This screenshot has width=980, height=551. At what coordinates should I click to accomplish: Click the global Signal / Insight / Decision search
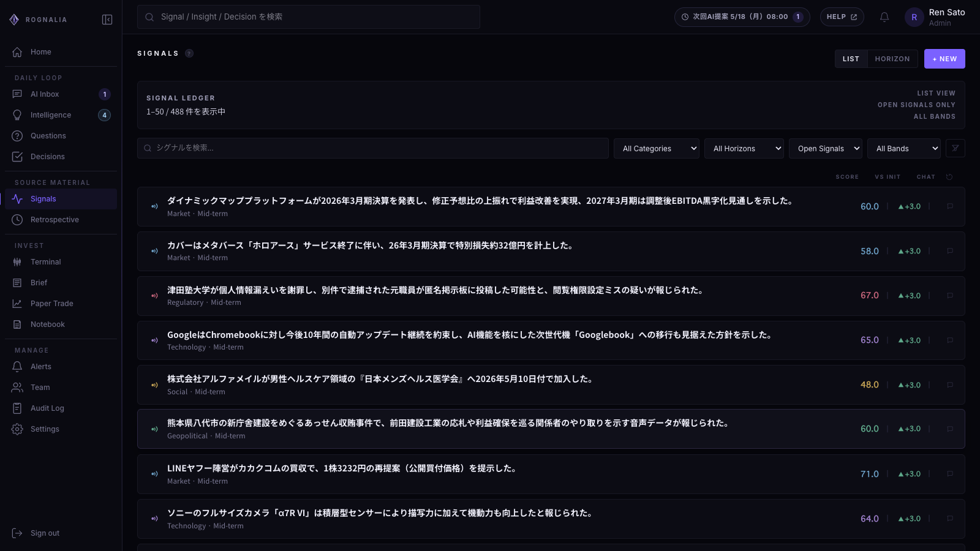pyautogui.click(x=309, y=17)
